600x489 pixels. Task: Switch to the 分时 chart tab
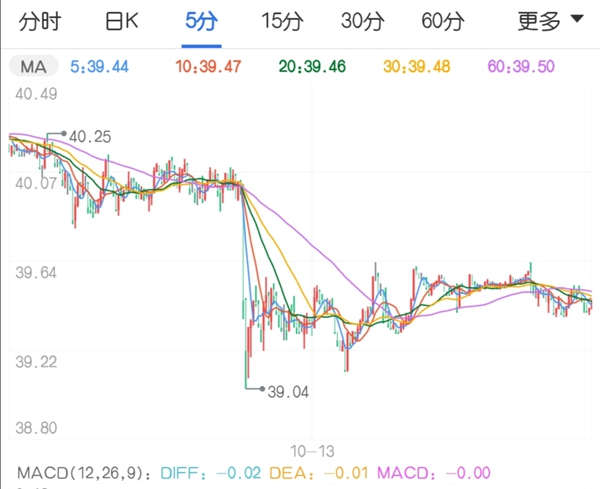pos(40,21)
